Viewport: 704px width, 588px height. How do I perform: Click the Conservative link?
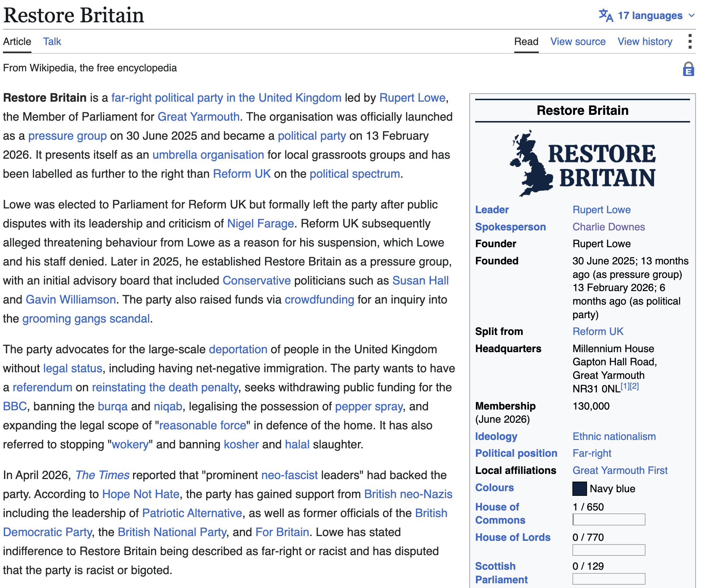pos(257,280)
